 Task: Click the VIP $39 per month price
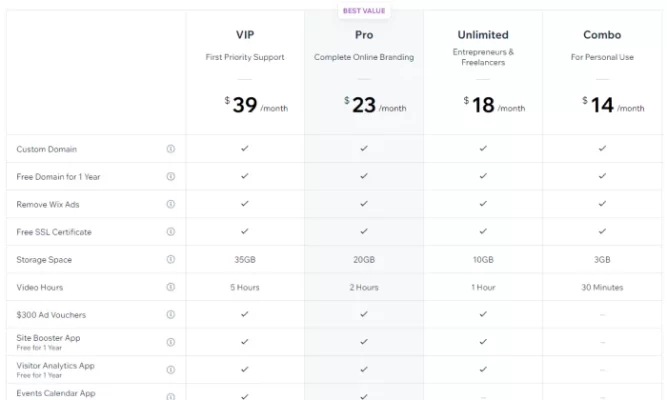256,105
